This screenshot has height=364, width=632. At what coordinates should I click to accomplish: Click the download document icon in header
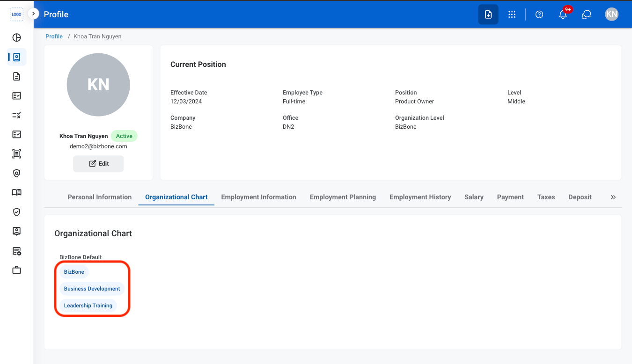point(488,15)
